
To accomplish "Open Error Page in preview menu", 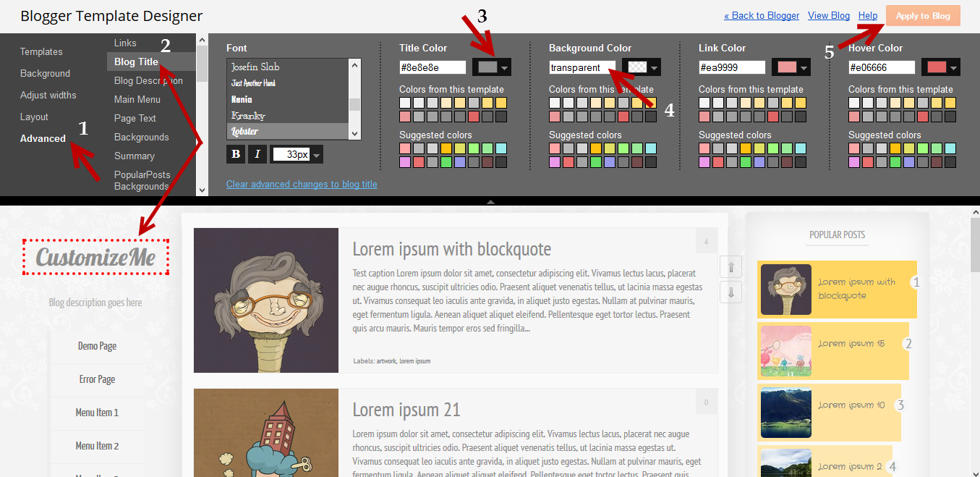I will tap(97, 379).
